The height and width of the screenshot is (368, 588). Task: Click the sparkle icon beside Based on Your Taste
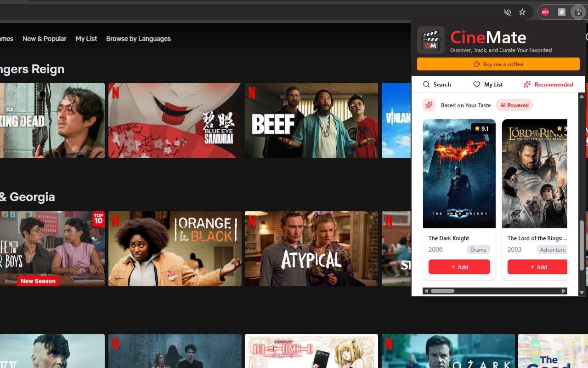coord(429,105)
